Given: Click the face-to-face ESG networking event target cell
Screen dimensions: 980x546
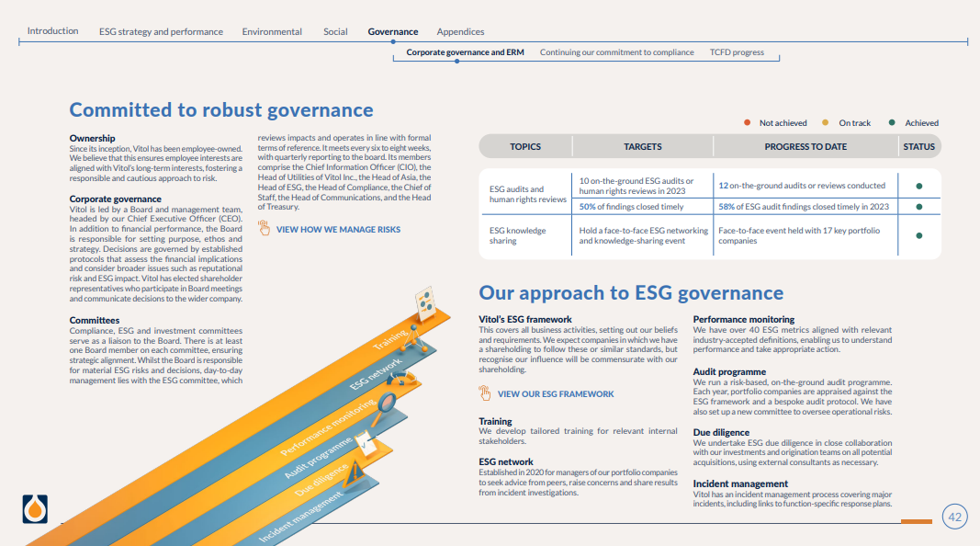Looking at the screenshot, I should (x=643, y=236).
